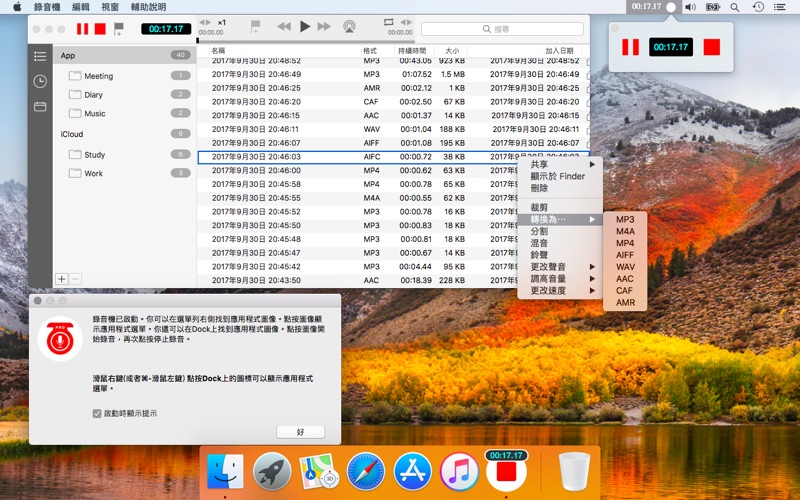The height and width of the screenshot is (500, 800).
Task: Select the Diary folder
Action: (x=125, y=94)
